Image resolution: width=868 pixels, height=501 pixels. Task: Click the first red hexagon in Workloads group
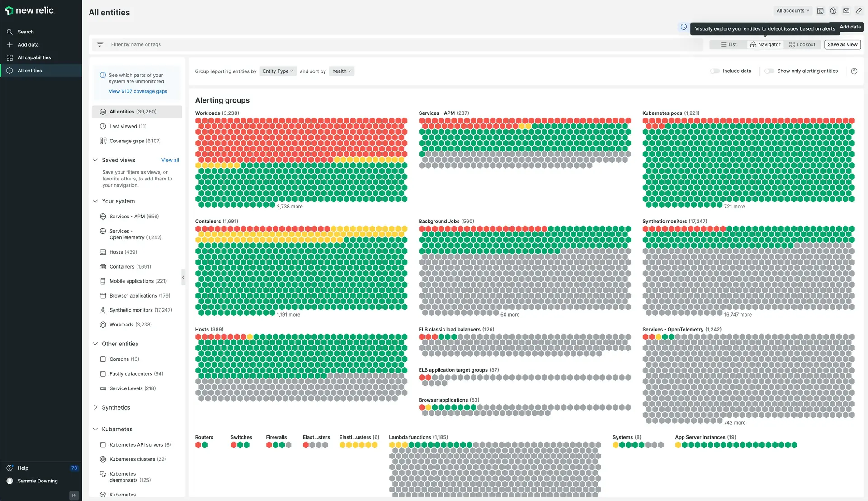click(x=198, y=121)
